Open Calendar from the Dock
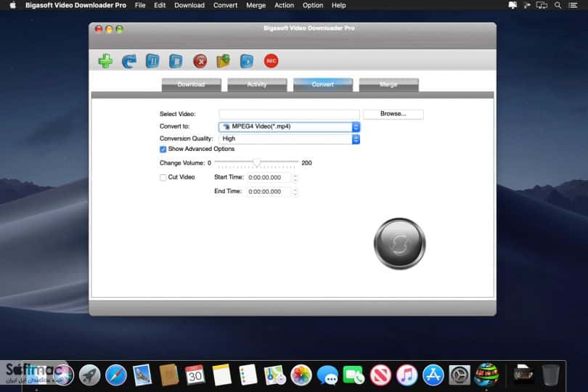588x392 pixels. [195, 375]
